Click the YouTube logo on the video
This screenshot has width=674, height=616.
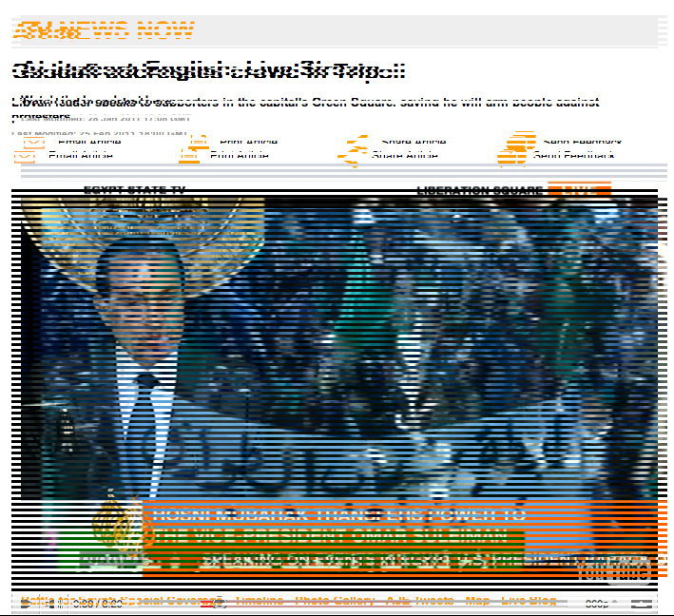coord(614,572)
